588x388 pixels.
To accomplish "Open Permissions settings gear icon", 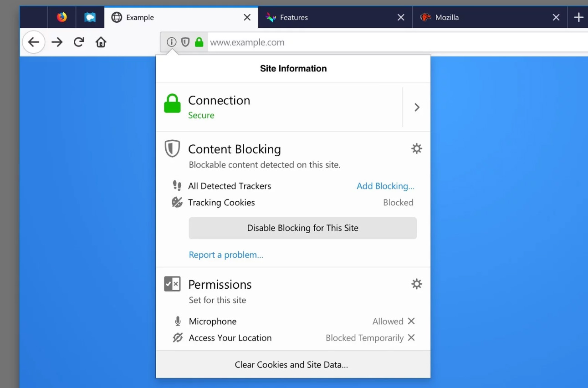I will tap(416, 284).
